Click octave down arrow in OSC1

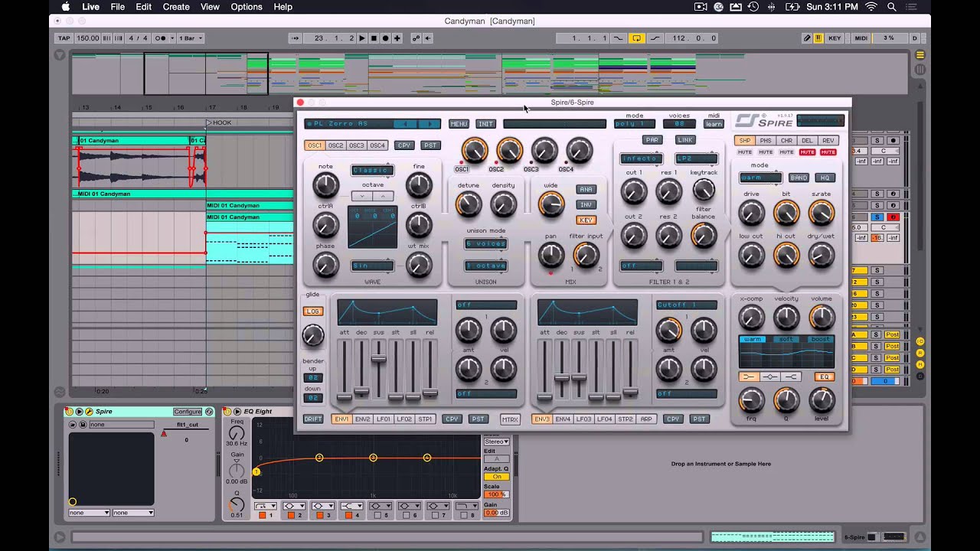click(363, 196)
